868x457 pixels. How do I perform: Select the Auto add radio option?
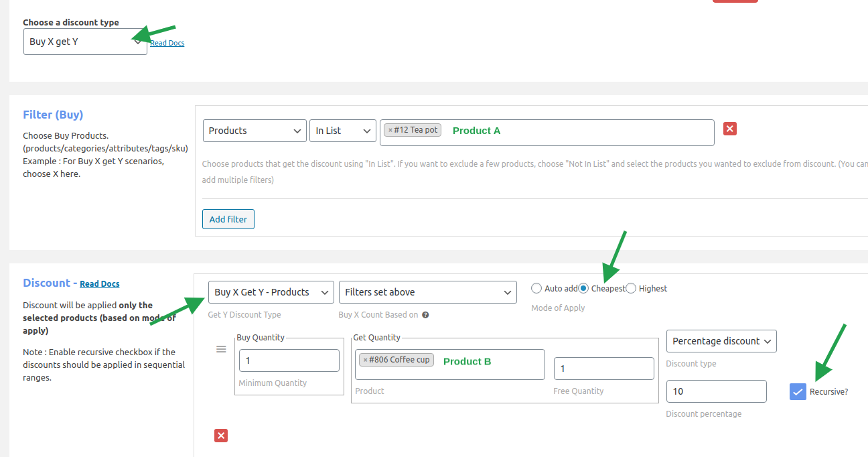(536, 288)
